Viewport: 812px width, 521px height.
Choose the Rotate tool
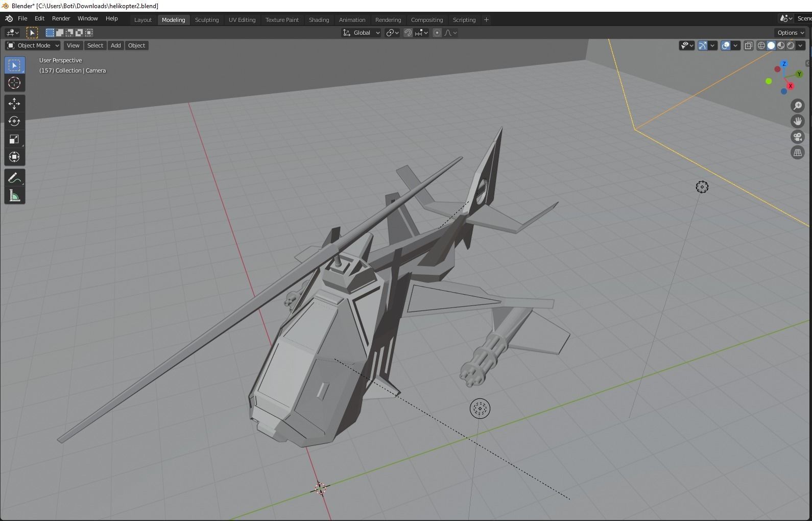[x=14, y=121]
